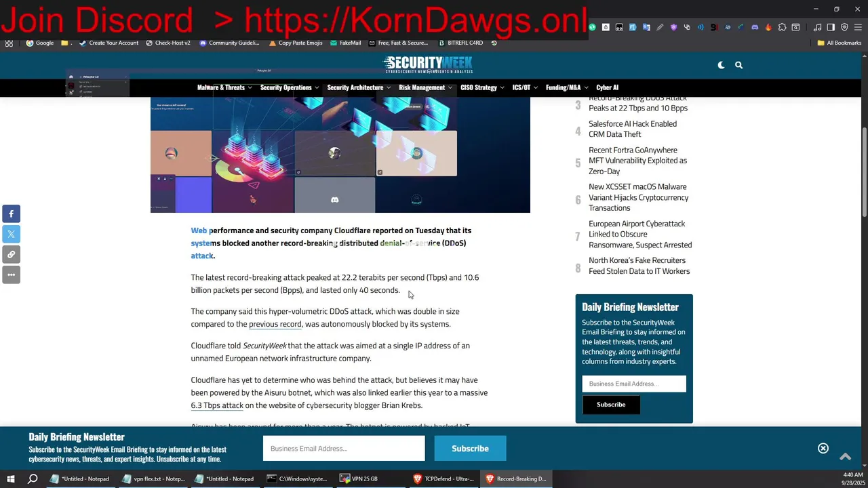
Task: Dismiss the bottom newsletter banner
Action: tap(823, 448)
